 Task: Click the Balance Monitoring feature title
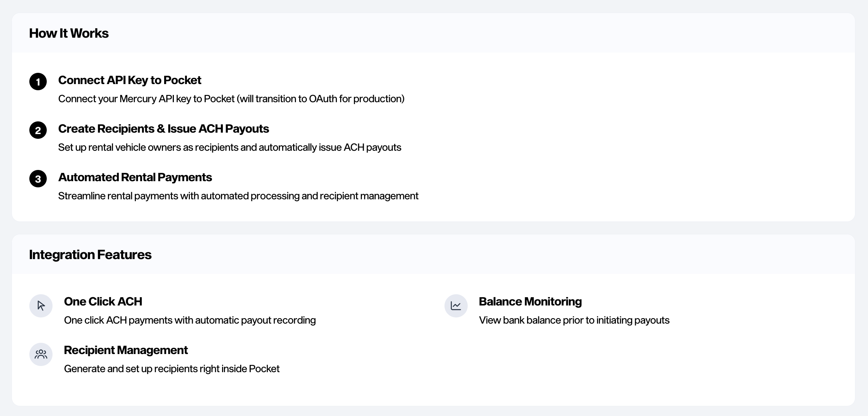click(x=530, y=301)
